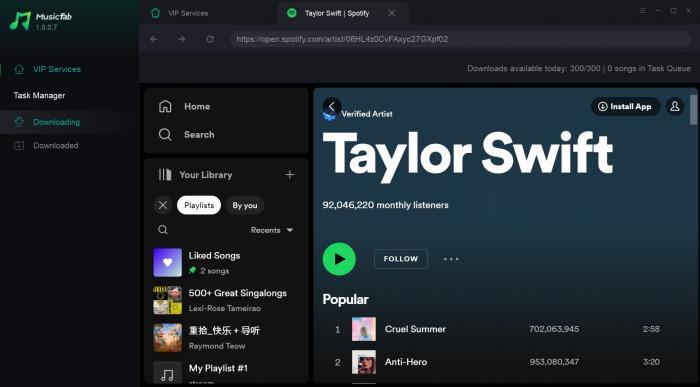Screen dimensions: 700x387
Task: Click the 500+ Great Singalongs cover thumbnail
Action: (x=167, y=300)
